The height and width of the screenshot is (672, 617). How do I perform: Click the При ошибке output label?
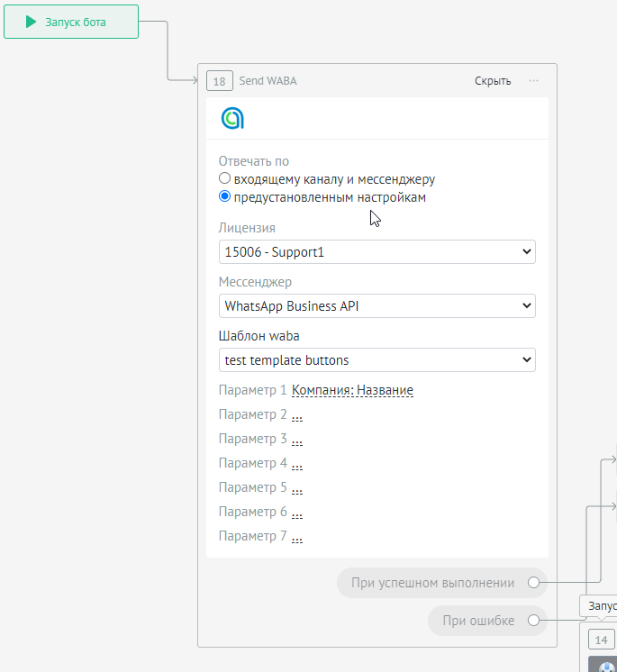pyautogui.click(x=477, y=621)
